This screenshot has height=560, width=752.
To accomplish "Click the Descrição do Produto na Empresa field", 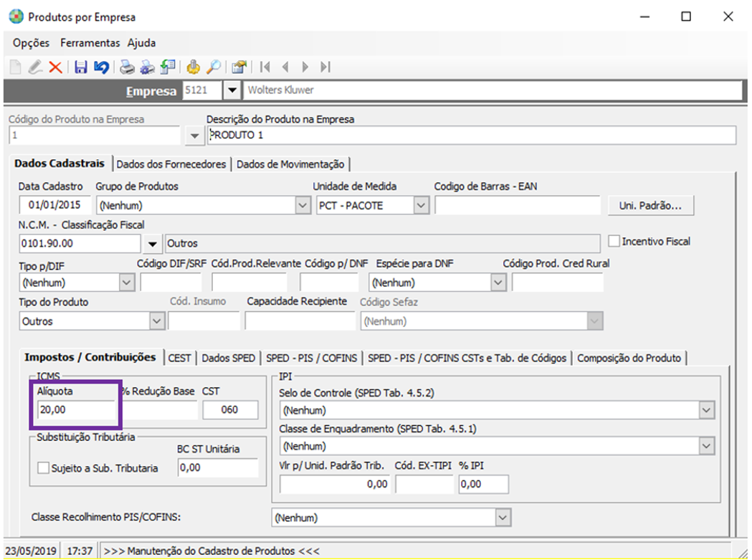I will click(472, 136).
